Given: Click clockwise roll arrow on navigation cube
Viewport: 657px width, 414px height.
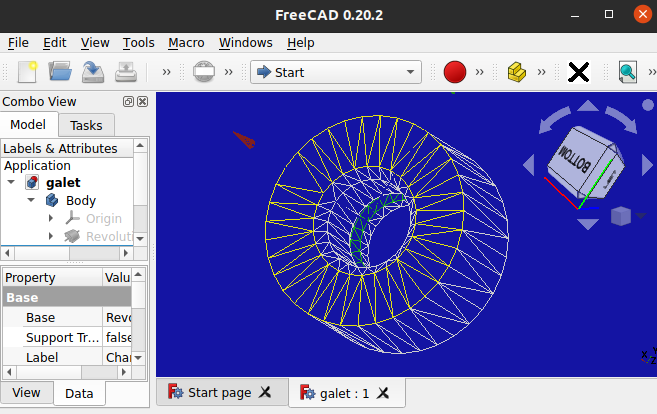Looking at the screenshot, I should [621, 120].
